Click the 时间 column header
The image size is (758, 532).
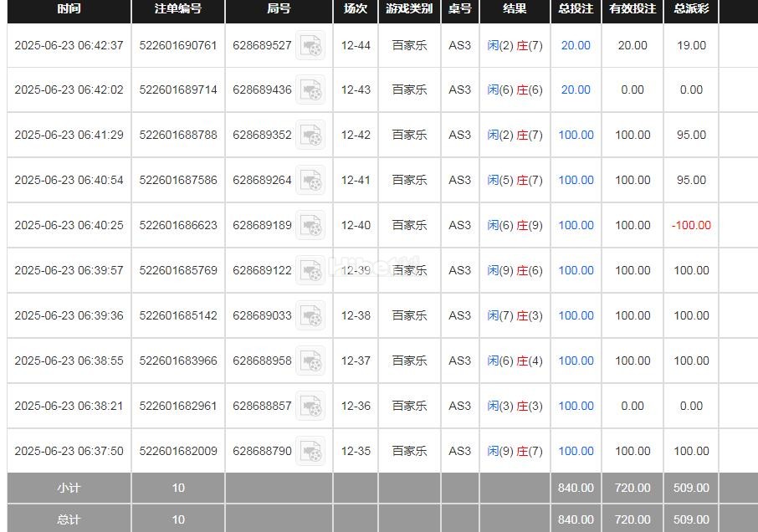point(69,9)
